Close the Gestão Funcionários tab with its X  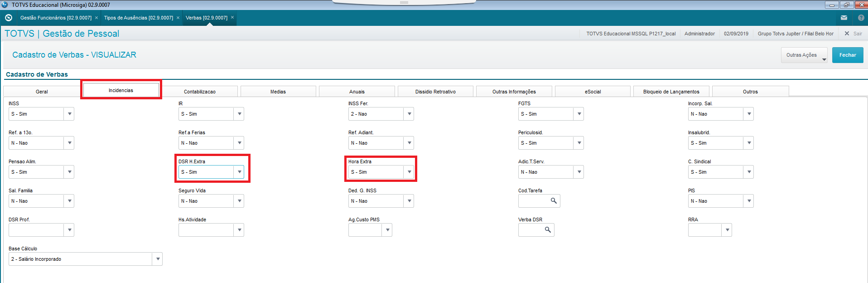coord(96,18)
